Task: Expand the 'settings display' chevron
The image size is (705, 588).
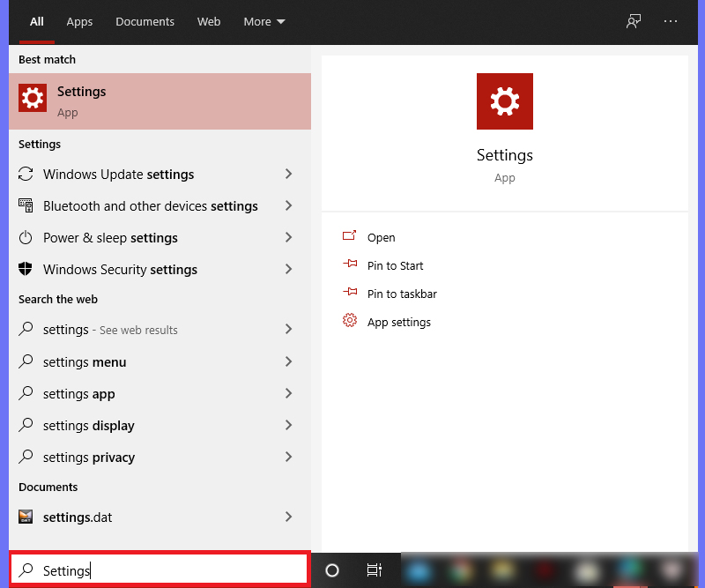Action: click(x=289, y=425)
